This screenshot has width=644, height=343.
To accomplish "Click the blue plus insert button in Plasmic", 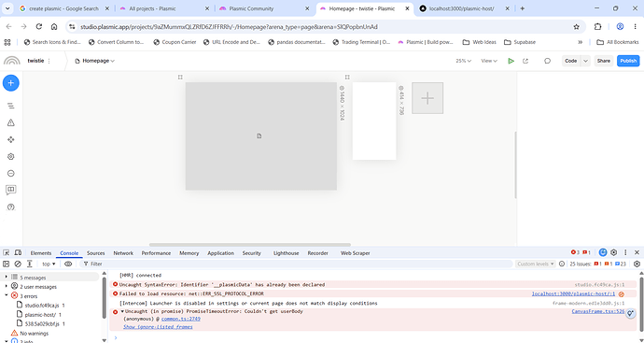I will (11, 83).
